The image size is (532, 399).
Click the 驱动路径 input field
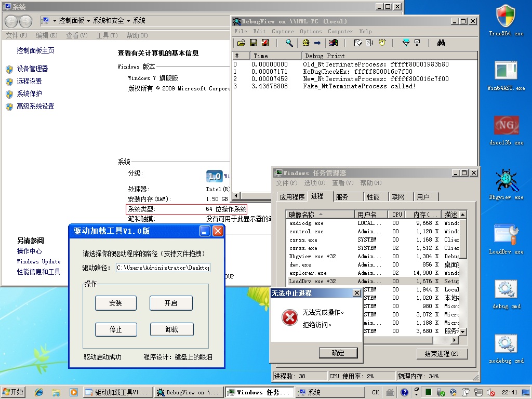tap(163, 268)
